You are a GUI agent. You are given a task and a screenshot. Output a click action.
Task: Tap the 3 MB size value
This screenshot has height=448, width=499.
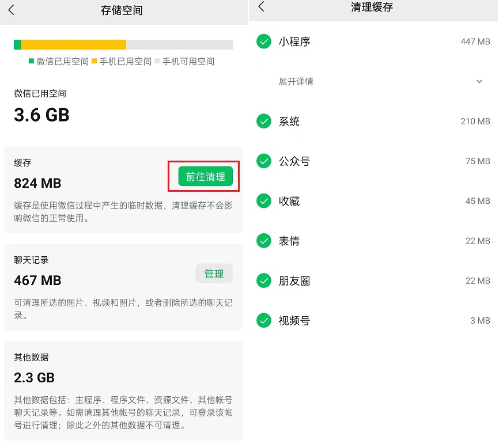coord(480,321)
